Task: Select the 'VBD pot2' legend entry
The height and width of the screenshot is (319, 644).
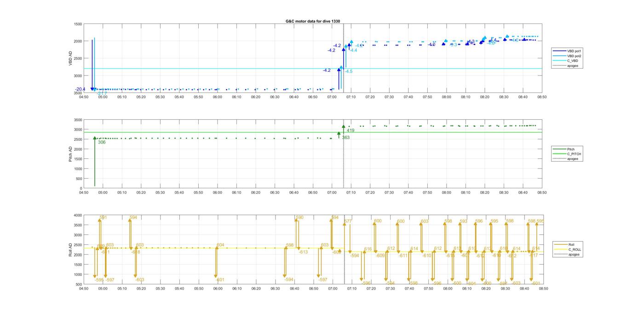Action: 575,56
